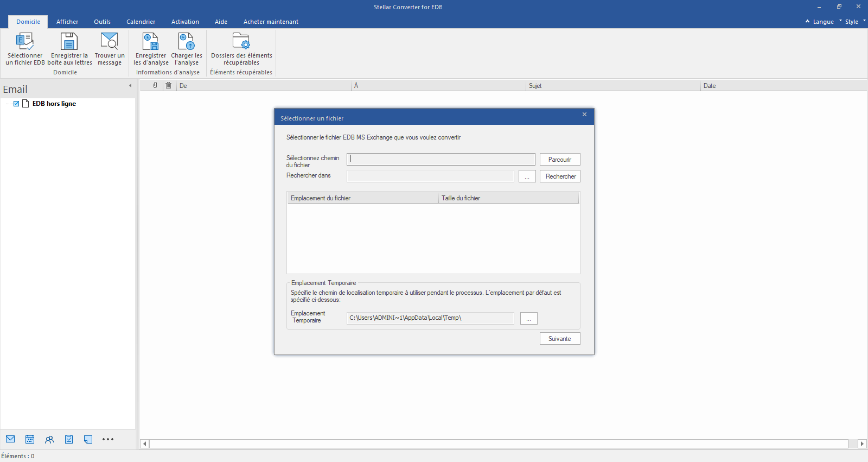Screen dimensions: 868x462
Task: Select the EDB hors ligne tree item
Action: click(x=54, y=104)
